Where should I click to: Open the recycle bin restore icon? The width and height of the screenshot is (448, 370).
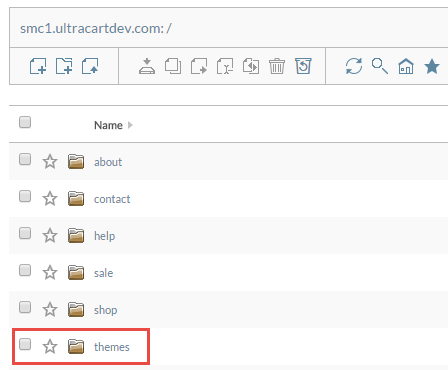coord(303,66)
